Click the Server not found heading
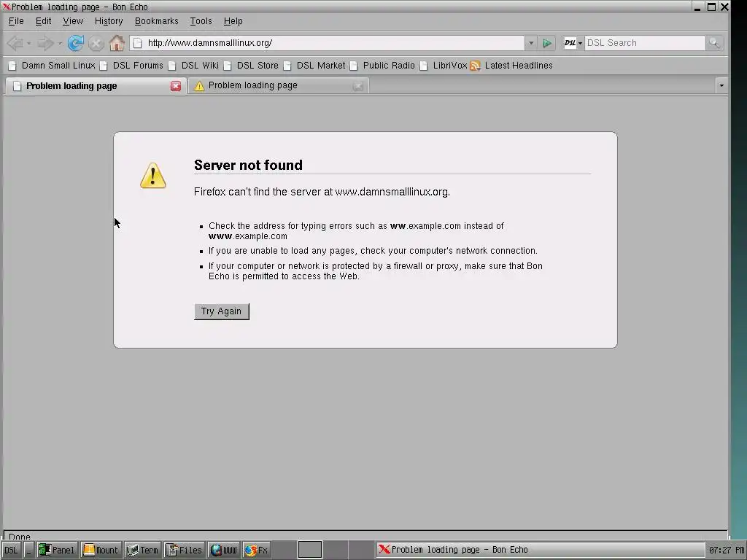The width and height of the screenshot is (747, 560). tap(248, 166)
